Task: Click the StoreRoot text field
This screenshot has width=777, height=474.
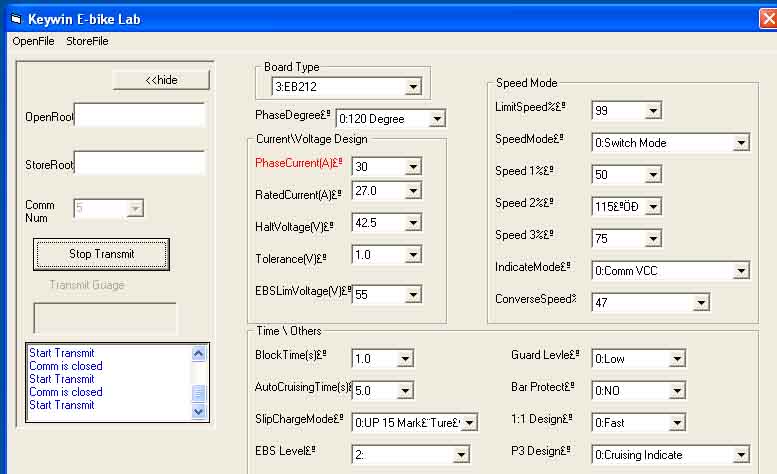Action: (140, 163)
